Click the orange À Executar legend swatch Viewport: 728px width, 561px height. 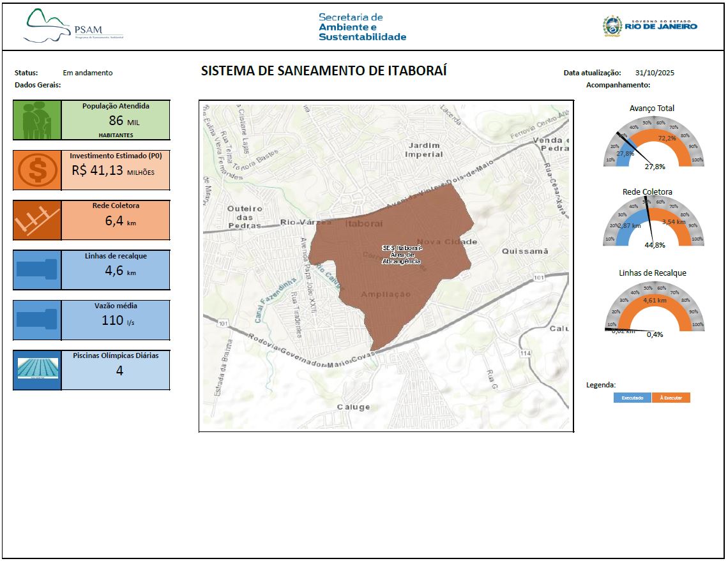(671, 398)
